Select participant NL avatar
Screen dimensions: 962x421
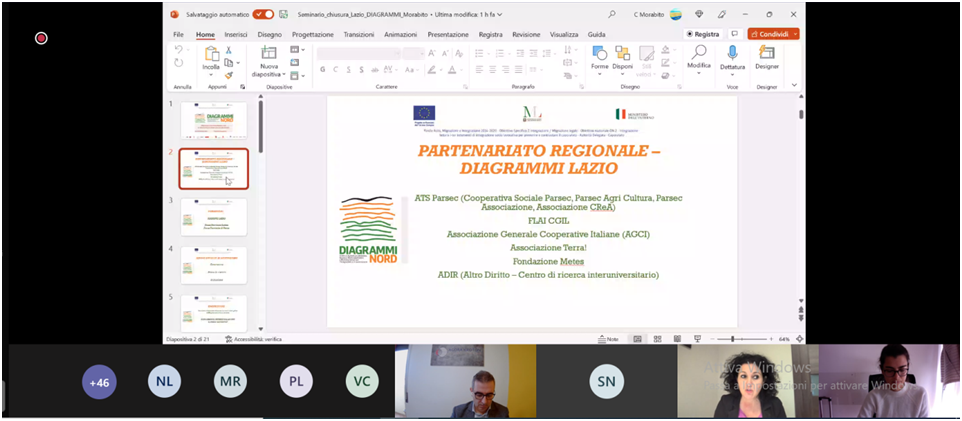pos(164,382)
